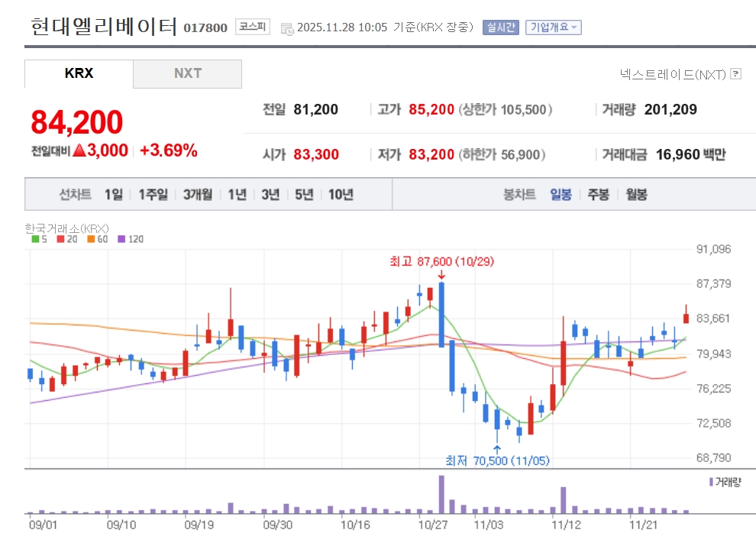Click the 저가 value 83,200
The height and width of the screenshot is (546, 756).
click(x=431, y=154)
